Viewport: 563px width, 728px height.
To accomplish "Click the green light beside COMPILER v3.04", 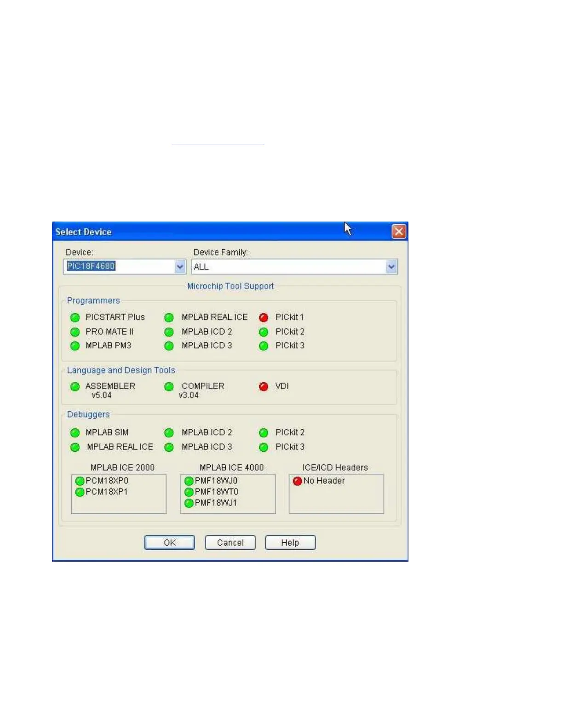I will pos(169,387).
